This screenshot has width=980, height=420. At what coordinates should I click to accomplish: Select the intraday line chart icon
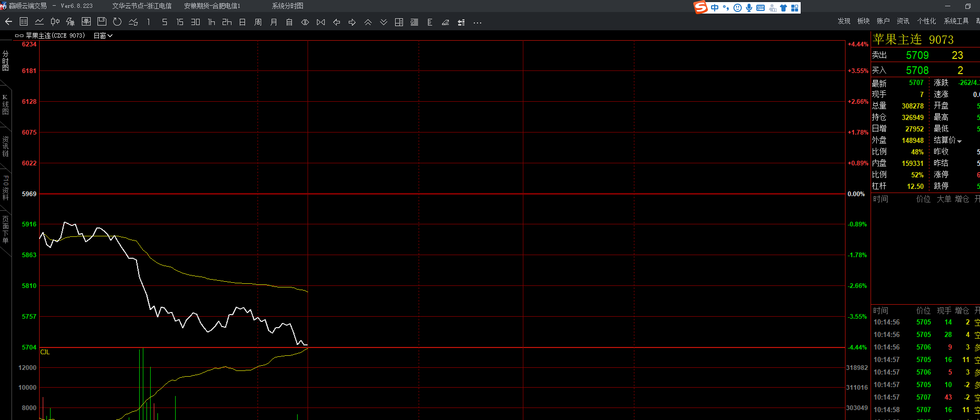click(x=39, y=22)
